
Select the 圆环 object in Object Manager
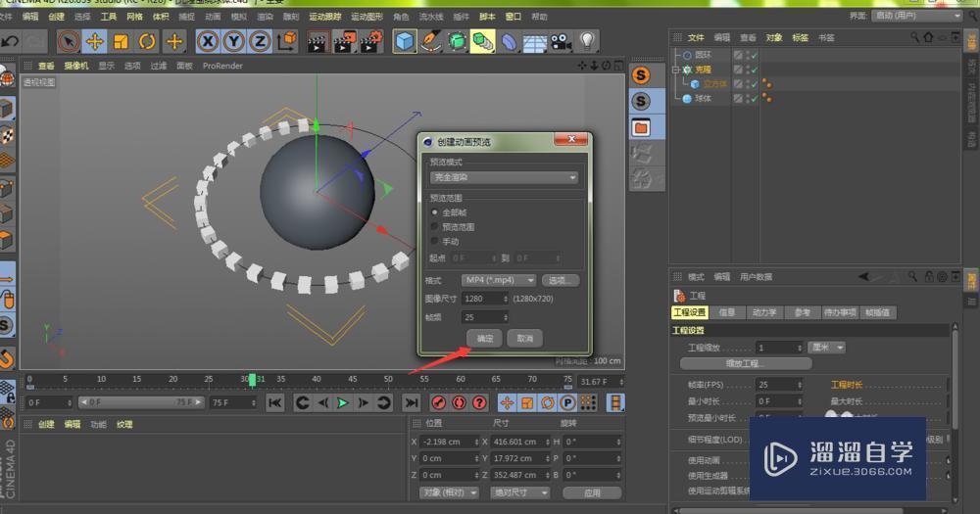coord(703,55)
